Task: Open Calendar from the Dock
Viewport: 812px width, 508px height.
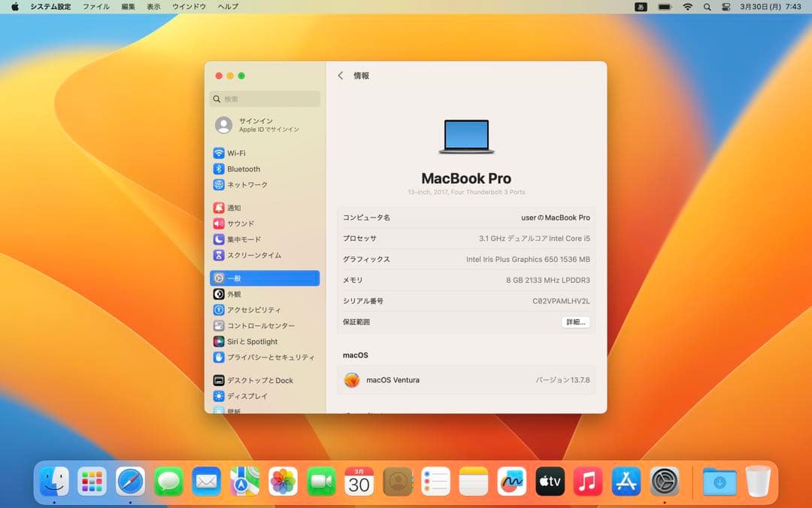Action: click(359, 482)
